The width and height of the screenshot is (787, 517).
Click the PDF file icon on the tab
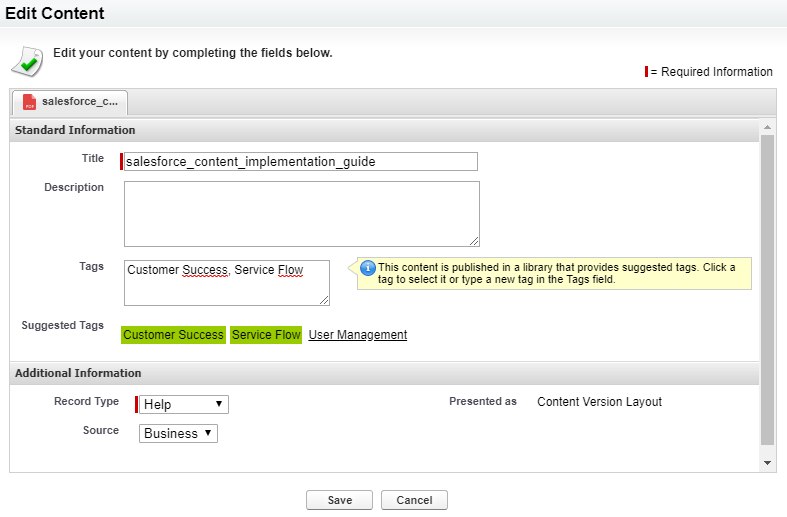pos(30,102)
